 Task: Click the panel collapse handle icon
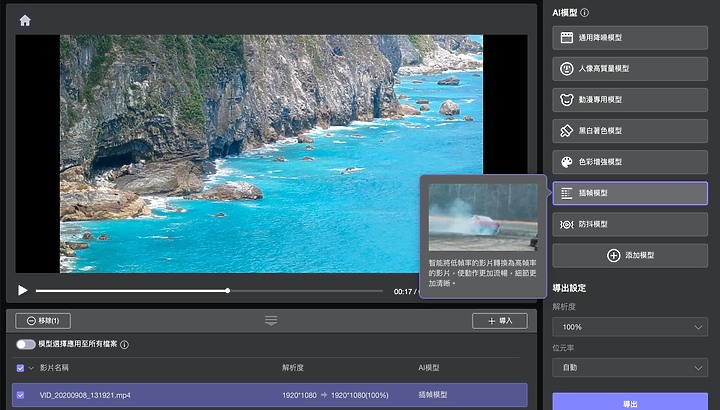click(x=271, y=320)
